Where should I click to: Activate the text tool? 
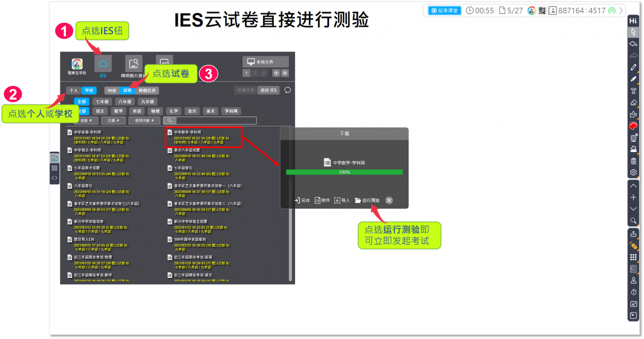[634, 91]
